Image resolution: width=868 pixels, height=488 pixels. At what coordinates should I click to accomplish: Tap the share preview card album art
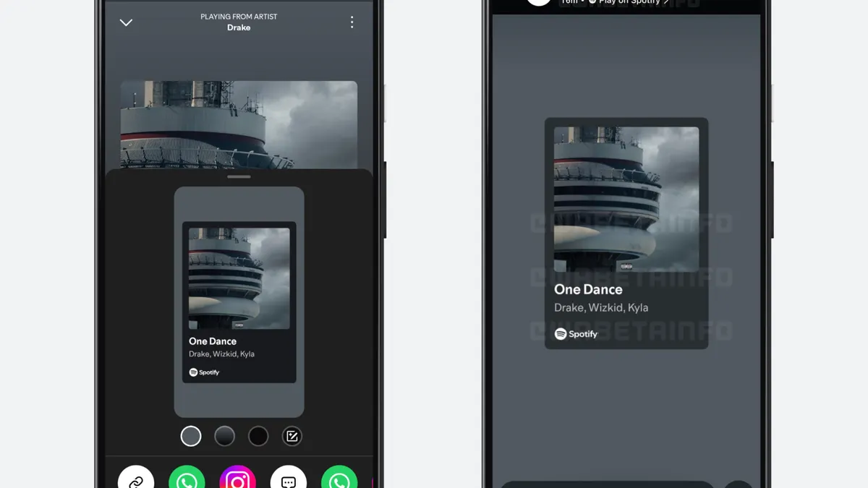click(239, 278)
